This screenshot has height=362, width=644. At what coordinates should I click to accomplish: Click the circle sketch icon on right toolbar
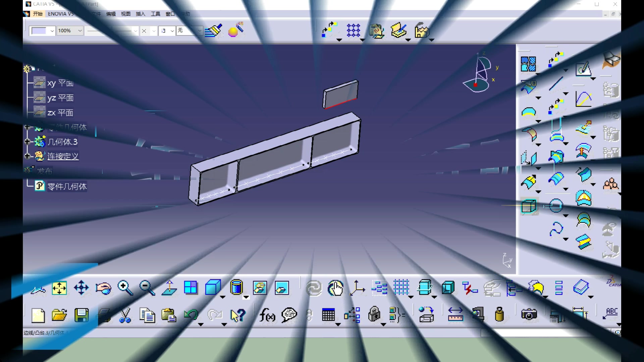(x=556, y=205)
